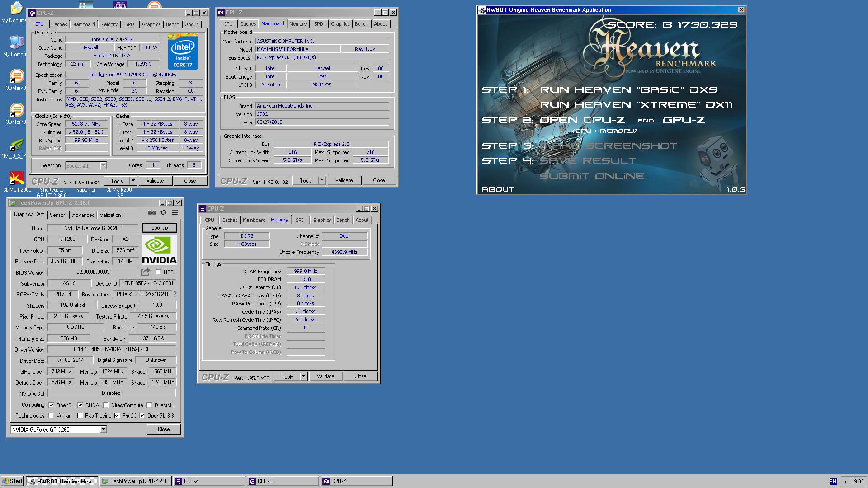Toggle the UEFI checkbox in GPU-Z

158,272
